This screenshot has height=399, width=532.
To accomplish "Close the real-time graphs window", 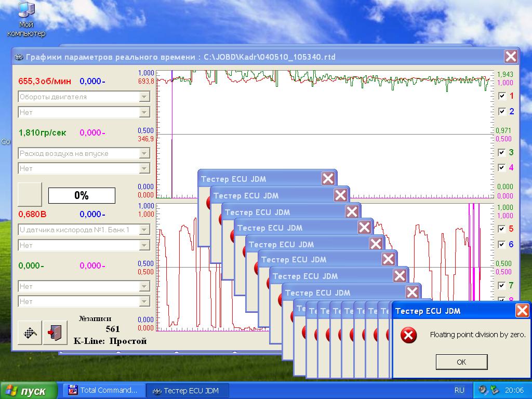I will [511, 57].
